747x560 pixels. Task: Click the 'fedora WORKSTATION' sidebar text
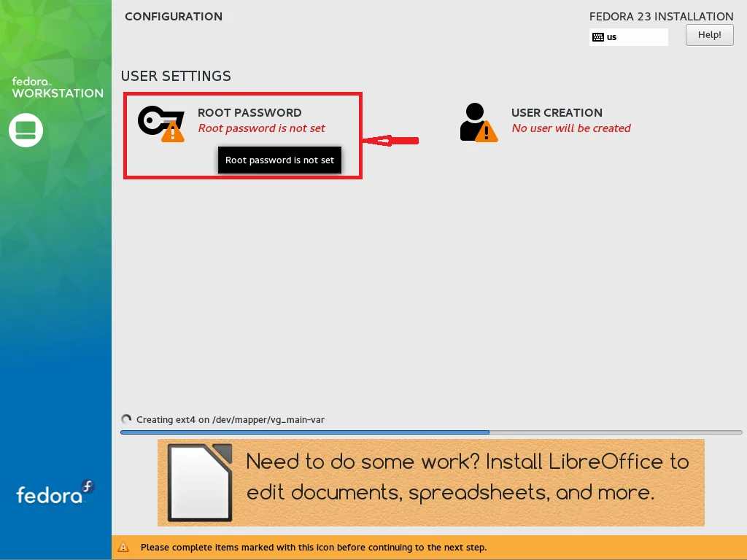pyautogui.click(x=58, y=87)
